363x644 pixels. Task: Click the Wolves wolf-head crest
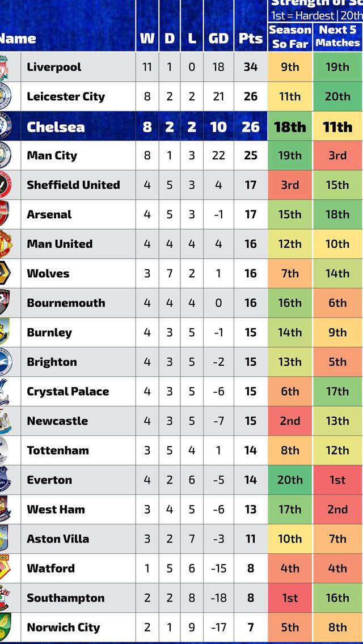5,273
